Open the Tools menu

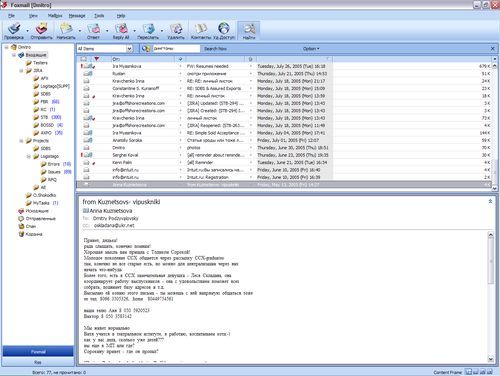point(99,16)
